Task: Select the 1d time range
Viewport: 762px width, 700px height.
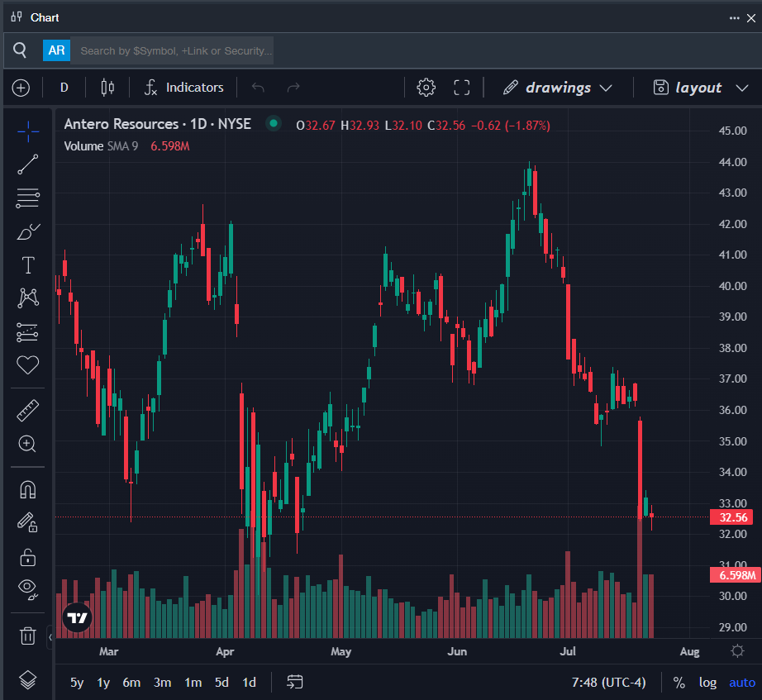Action: click(x=250, y=683)
